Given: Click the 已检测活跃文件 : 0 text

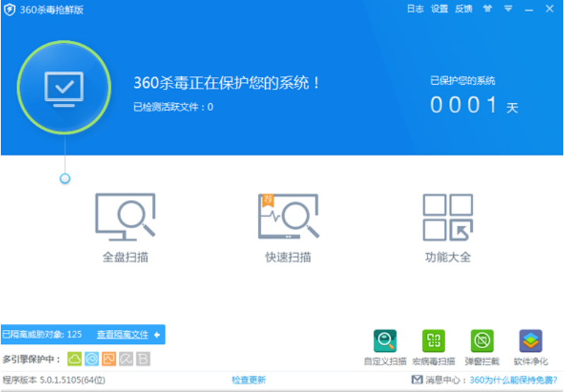Looking at the screenshot, I should click(173, 107).
